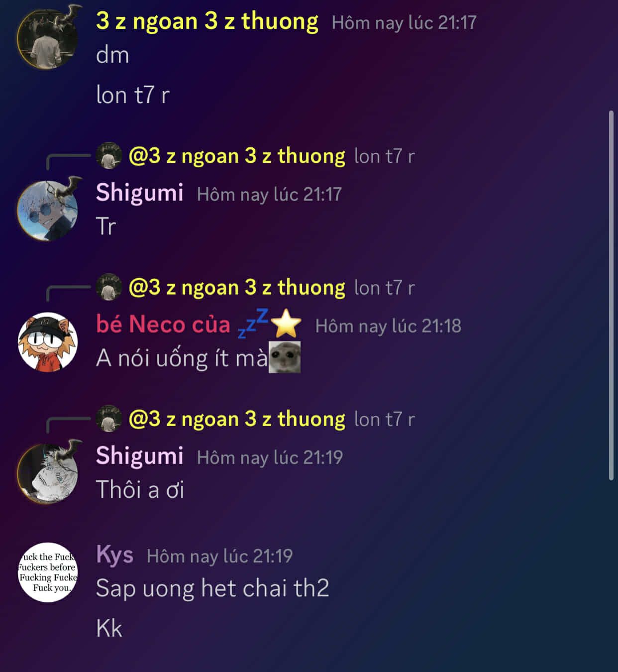The image size is (618, 672).
Task: Click the zzz emoji in bé Neco's name
Action: 253,323
